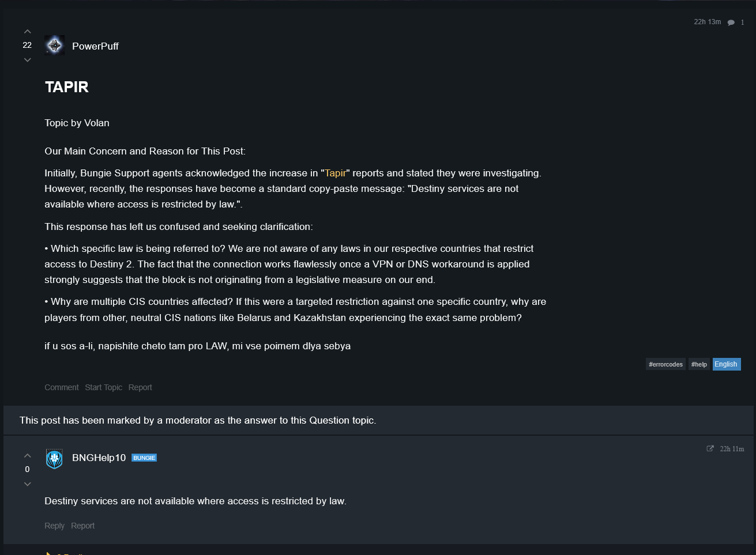
Task: Downvote PowerPuff's TAPIR post
Action: 27,60
